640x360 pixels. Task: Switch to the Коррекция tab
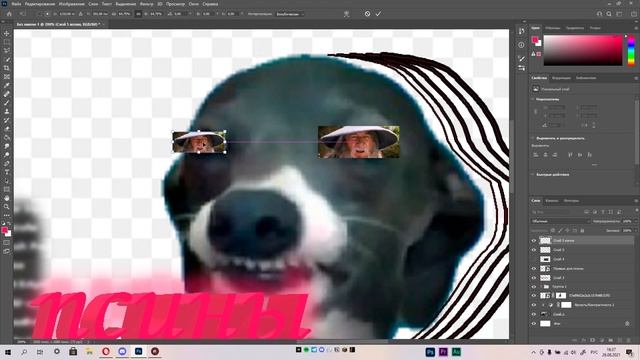tap(561, 78)
